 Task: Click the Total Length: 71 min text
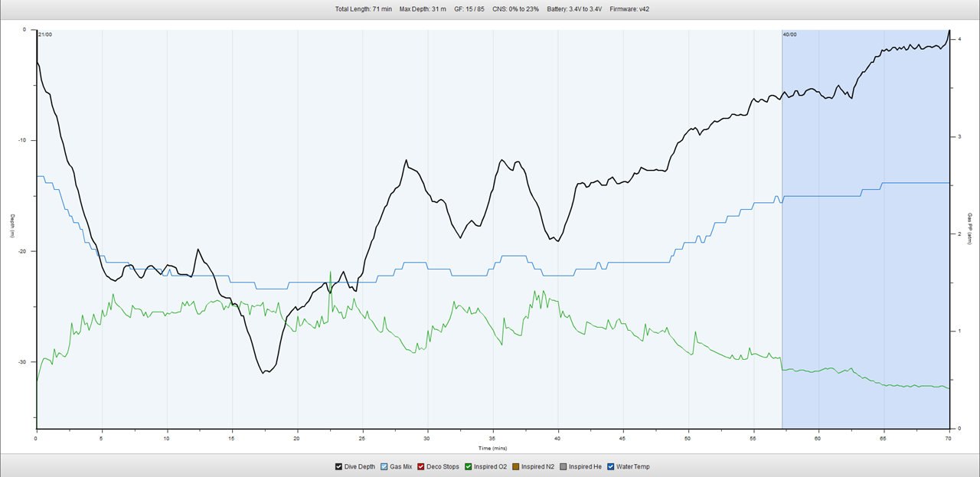point(363,9)
